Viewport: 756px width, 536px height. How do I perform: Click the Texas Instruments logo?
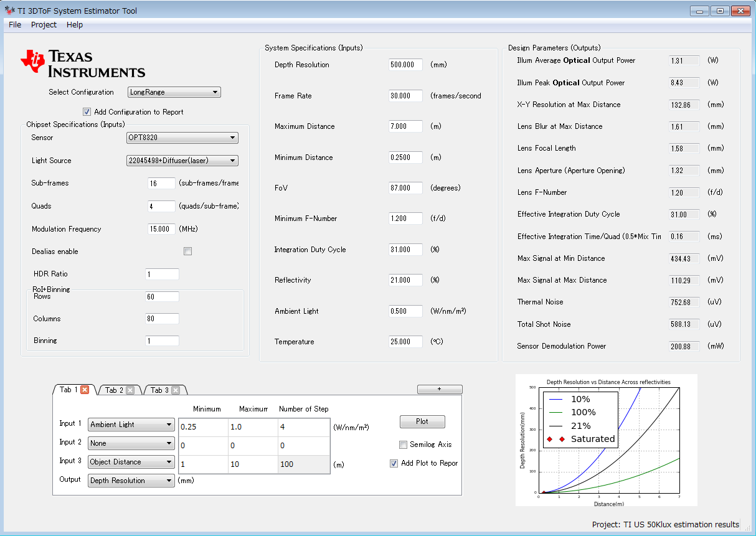point(83,63)
